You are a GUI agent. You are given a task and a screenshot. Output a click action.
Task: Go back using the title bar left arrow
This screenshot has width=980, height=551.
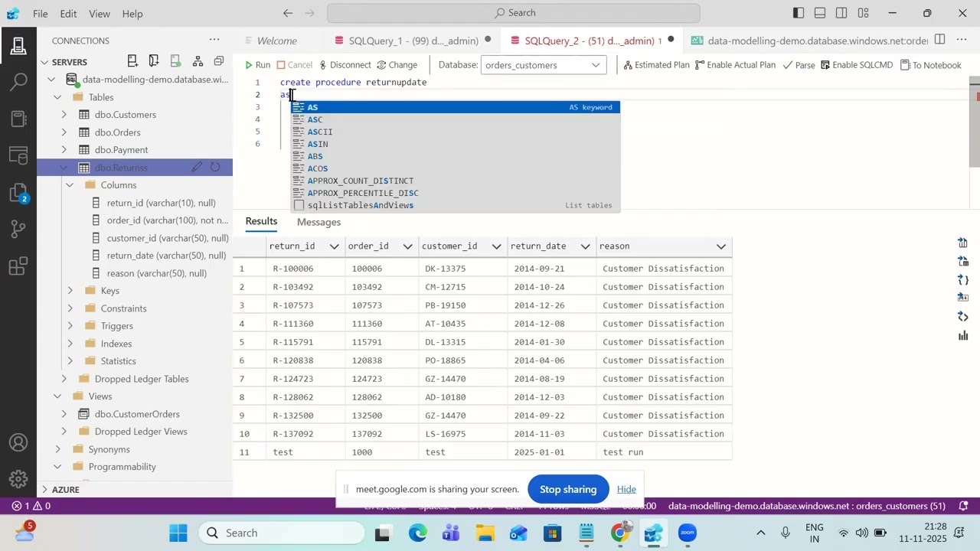coord(288,13)
